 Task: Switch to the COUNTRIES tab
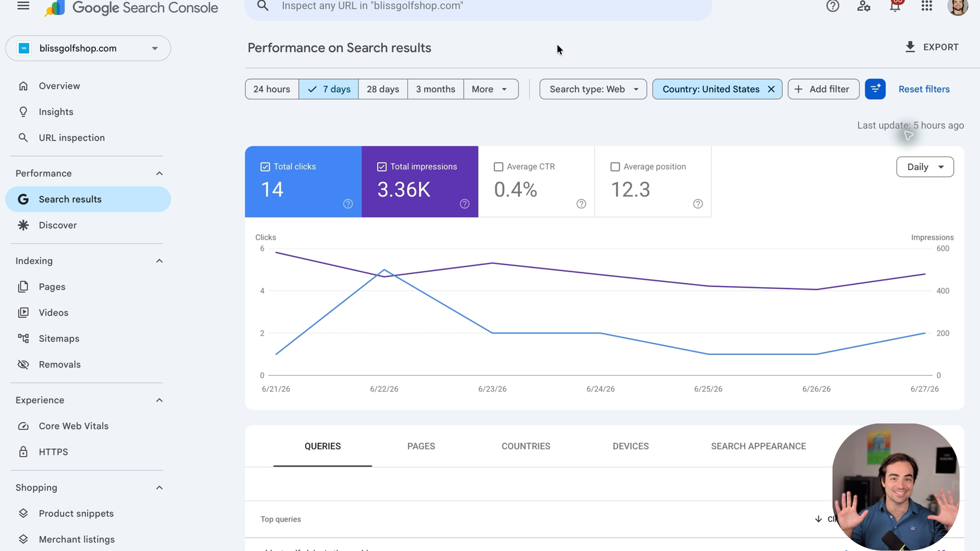[526, 446]
